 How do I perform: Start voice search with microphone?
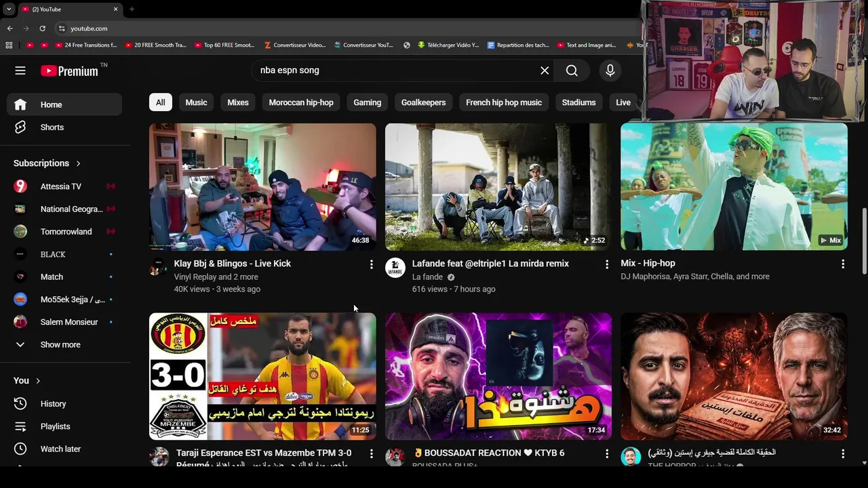[610, 70]
